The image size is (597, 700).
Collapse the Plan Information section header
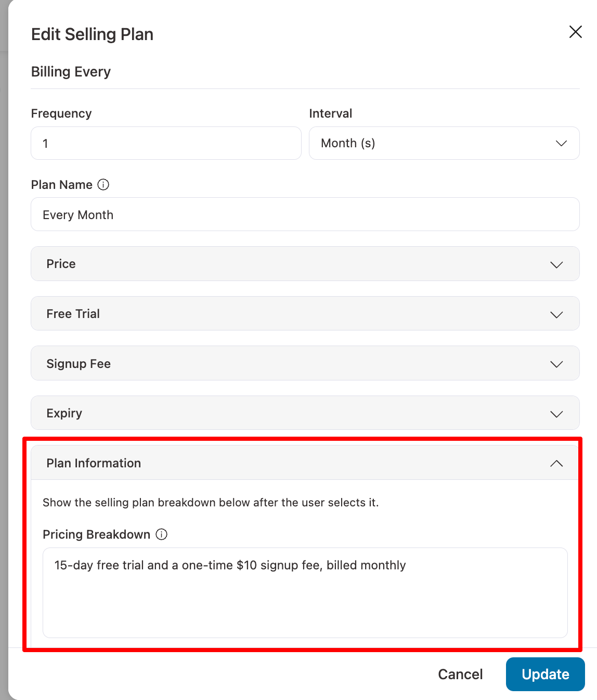[305, 463]
